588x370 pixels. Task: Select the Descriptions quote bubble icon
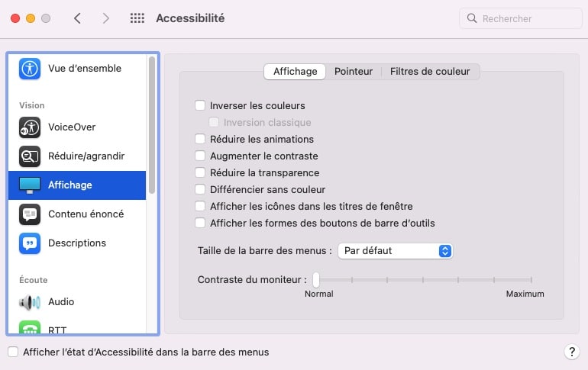tap(30, 243)
